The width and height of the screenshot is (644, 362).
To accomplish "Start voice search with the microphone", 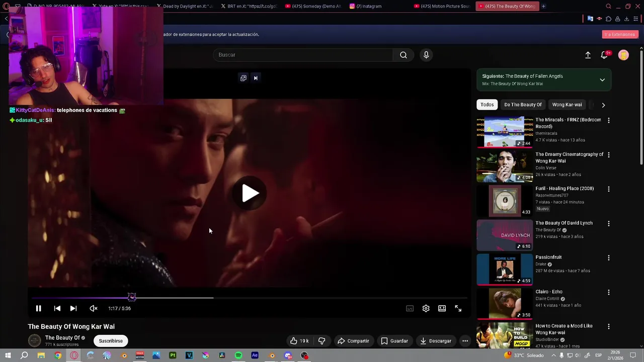I will [x=426, y=55].
